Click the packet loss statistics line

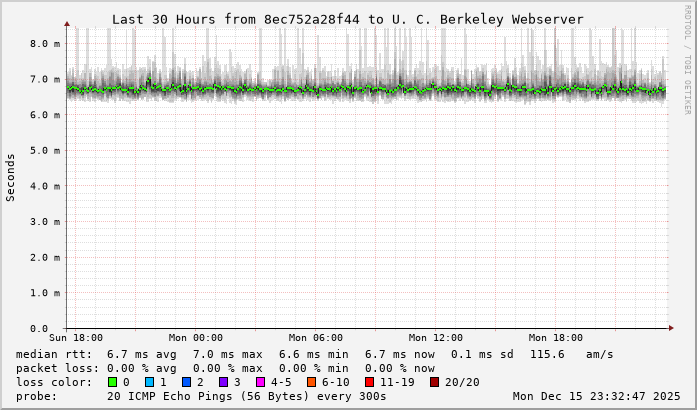click(226, 368)
